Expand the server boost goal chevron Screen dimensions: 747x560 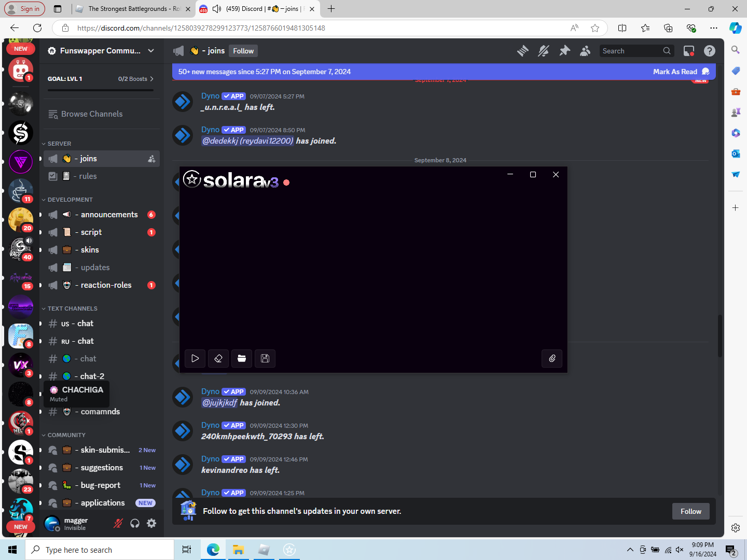tap(151, 79)
